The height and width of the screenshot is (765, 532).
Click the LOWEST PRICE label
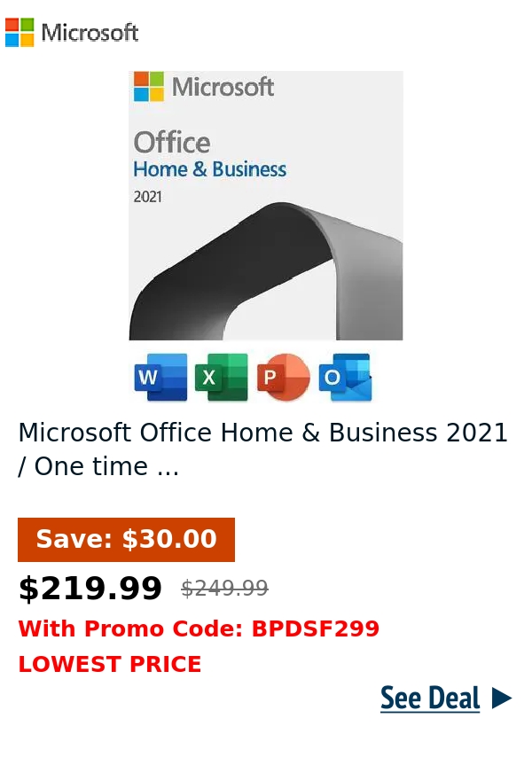point(110,664)
